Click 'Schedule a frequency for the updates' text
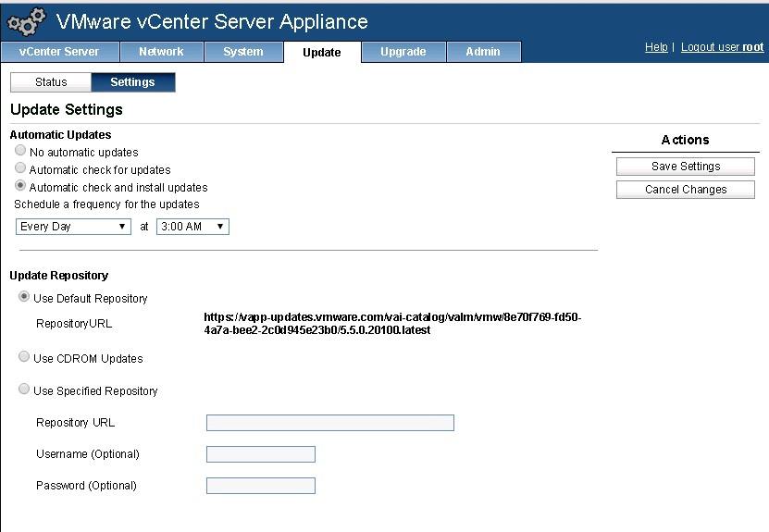The width and height of the screenshot is (769, 532). [106, 204]
